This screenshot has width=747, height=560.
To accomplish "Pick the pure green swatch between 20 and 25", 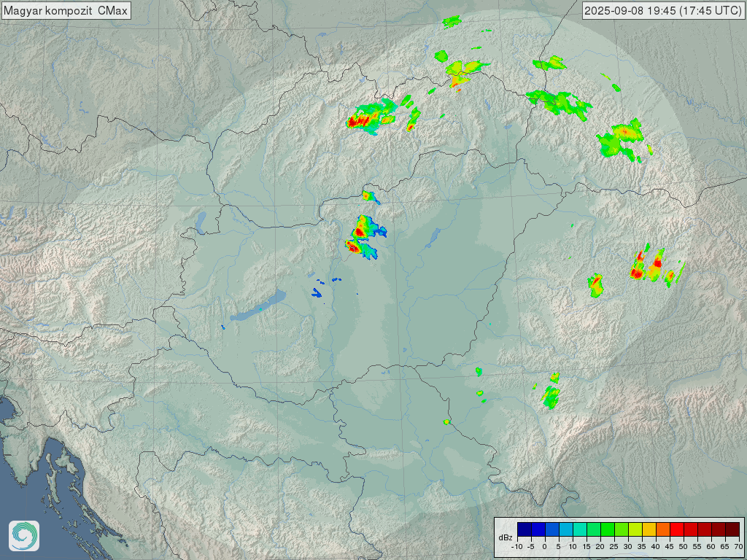I will click(608, 529).
